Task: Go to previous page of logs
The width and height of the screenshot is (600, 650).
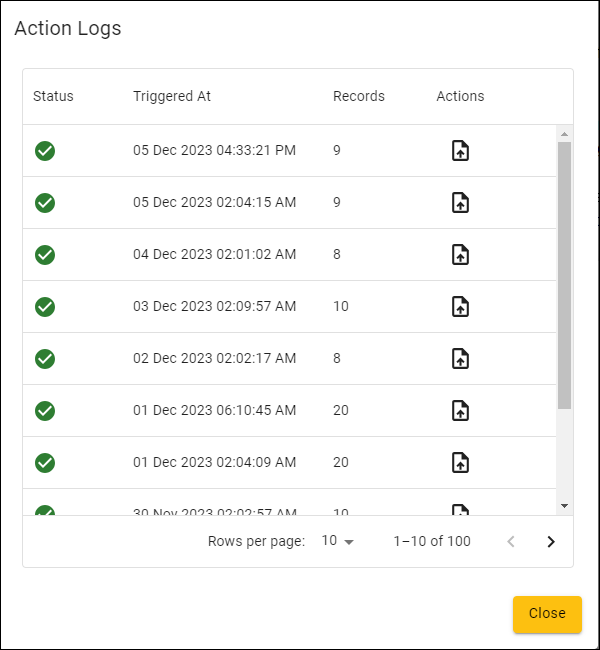Action: tap(511, 541)
